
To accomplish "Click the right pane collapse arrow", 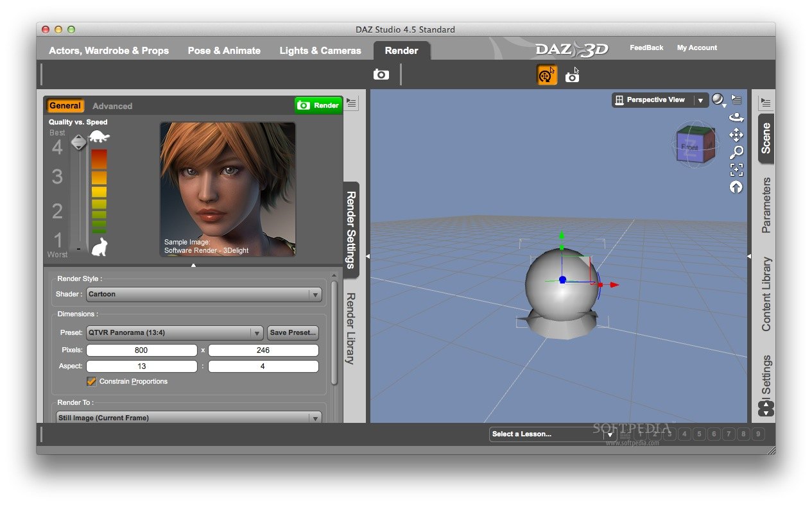I will 749,256.
